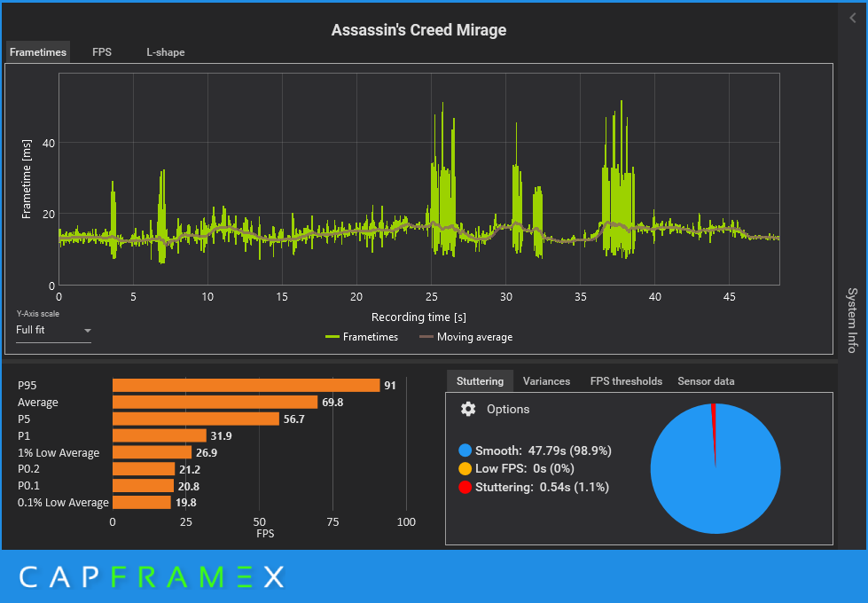Toggle the Frametimes series in chart legend
Screen dimensions: 868x603
pos(362,337)
